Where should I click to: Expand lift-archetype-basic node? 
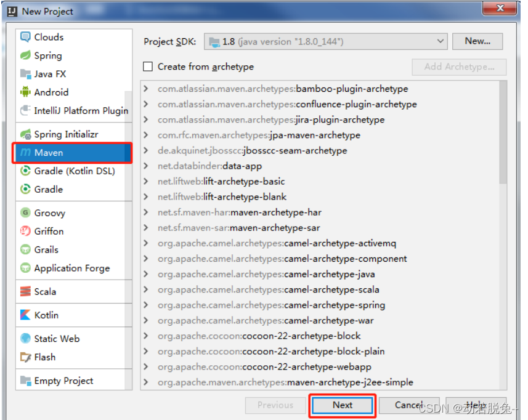[x=146, y=182]
